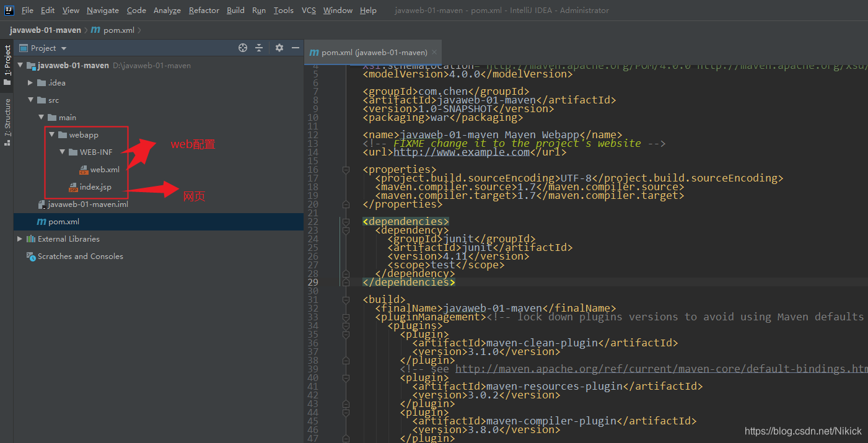Open the Navigate menu
Screen dimensions: 868x443
pos(103,10)
